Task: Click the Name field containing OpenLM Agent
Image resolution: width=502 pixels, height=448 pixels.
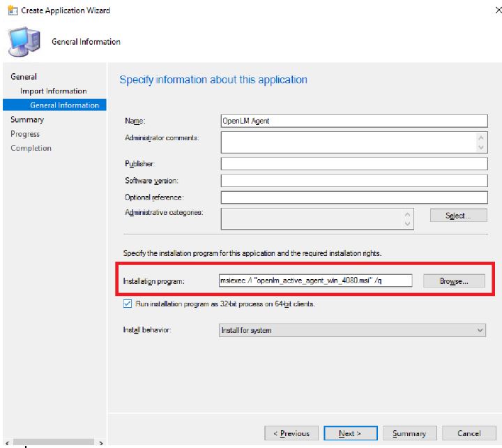Action: point(353,121)
